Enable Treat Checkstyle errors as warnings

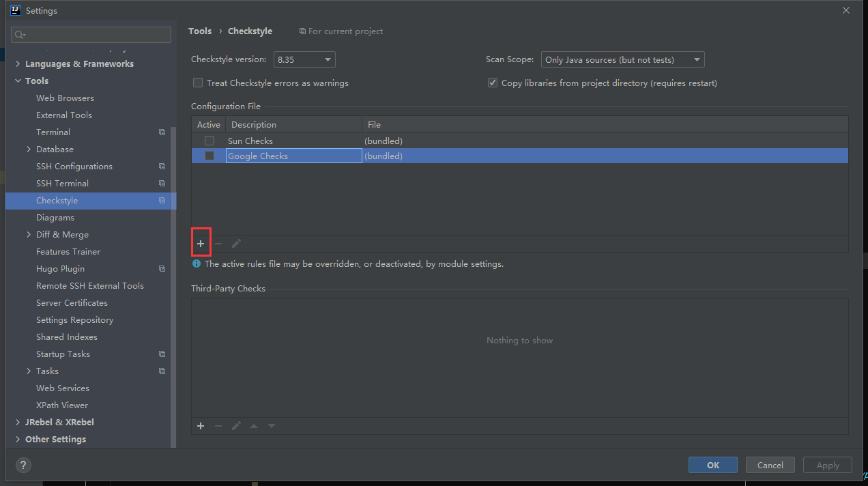(198, 83)
